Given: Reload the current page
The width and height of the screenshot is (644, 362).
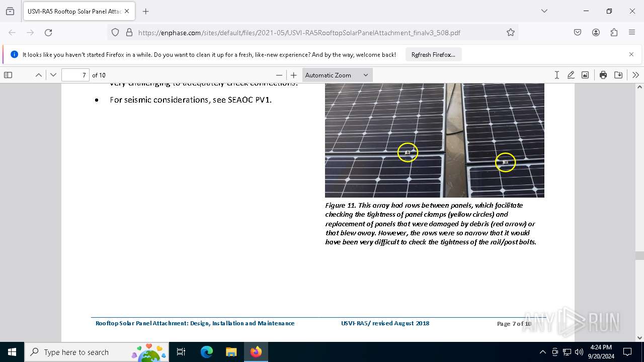Looking at the screenshot, I should [48, 32].
